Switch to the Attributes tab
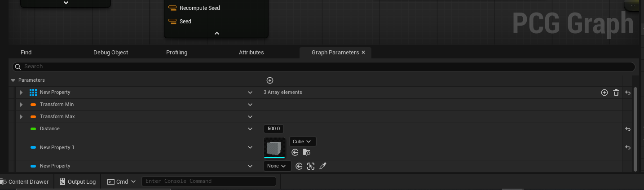Screen dimensions: 644x190 (251, 53)
